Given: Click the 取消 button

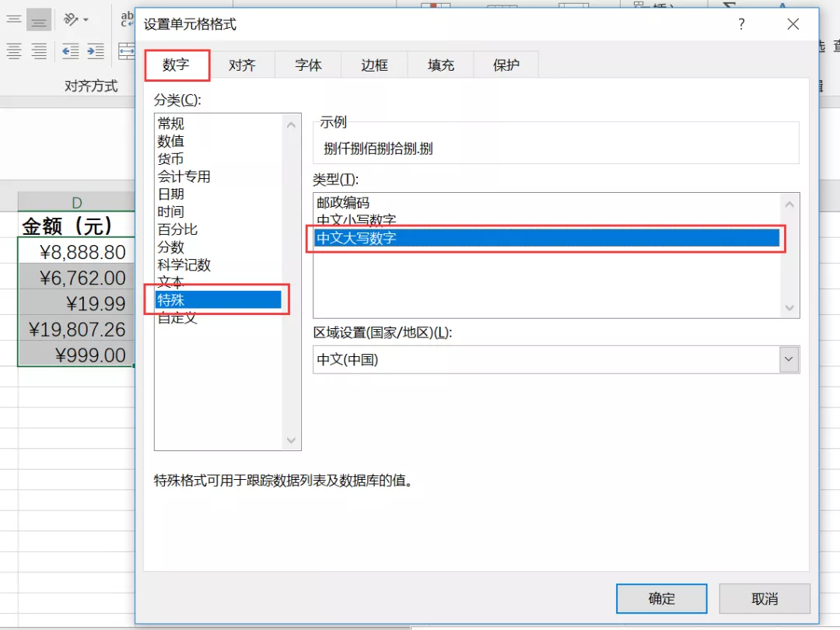Looking at the screenshot, I should coord(765,598).
